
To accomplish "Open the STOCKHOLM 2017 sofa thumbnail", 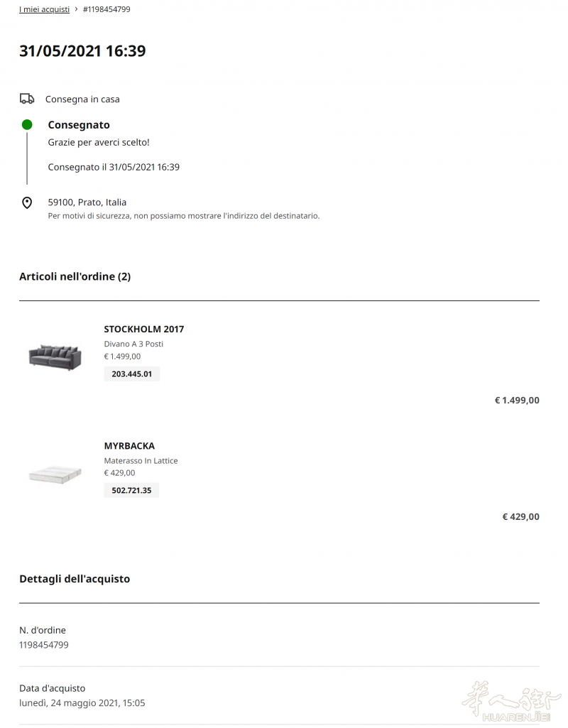I will [x=55, y=357].
